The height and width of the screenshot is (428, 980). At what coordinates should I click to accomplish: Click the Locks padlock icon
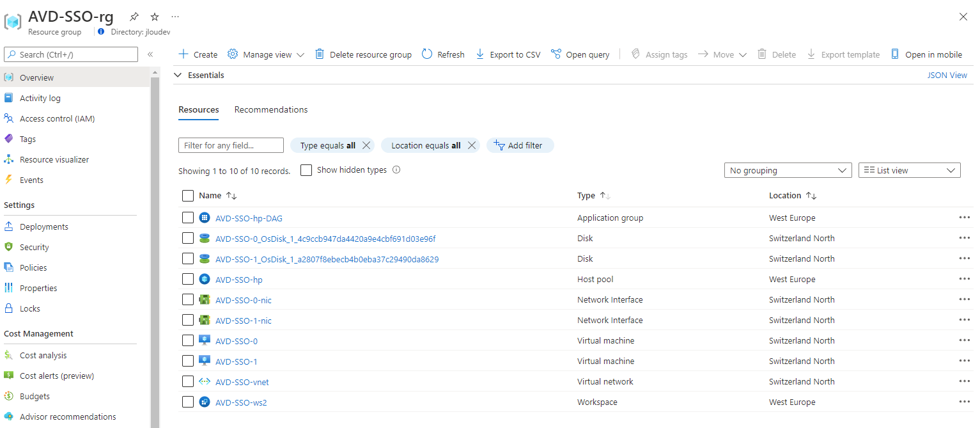(8, 308)
